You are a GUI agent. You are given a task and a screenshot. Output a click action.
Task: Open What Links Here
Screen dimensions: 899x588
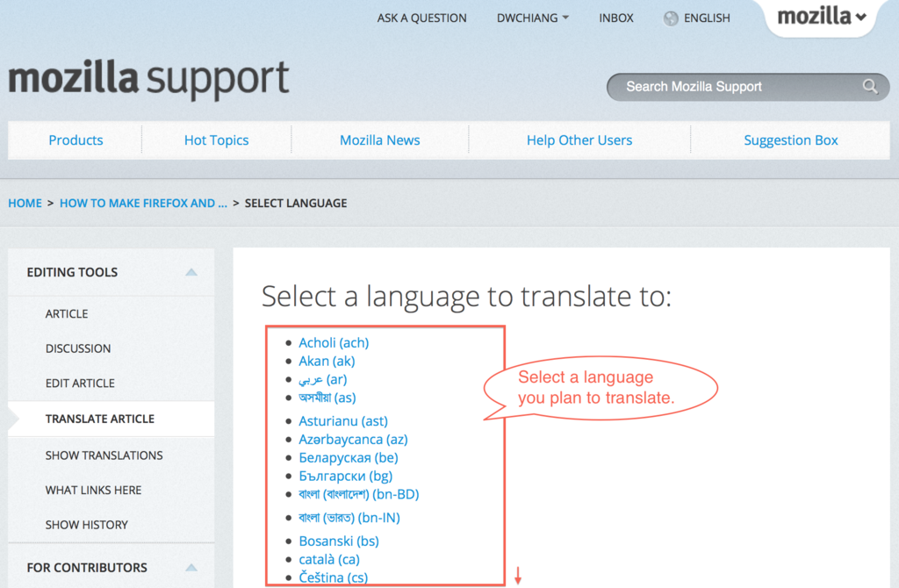(93, 490)
